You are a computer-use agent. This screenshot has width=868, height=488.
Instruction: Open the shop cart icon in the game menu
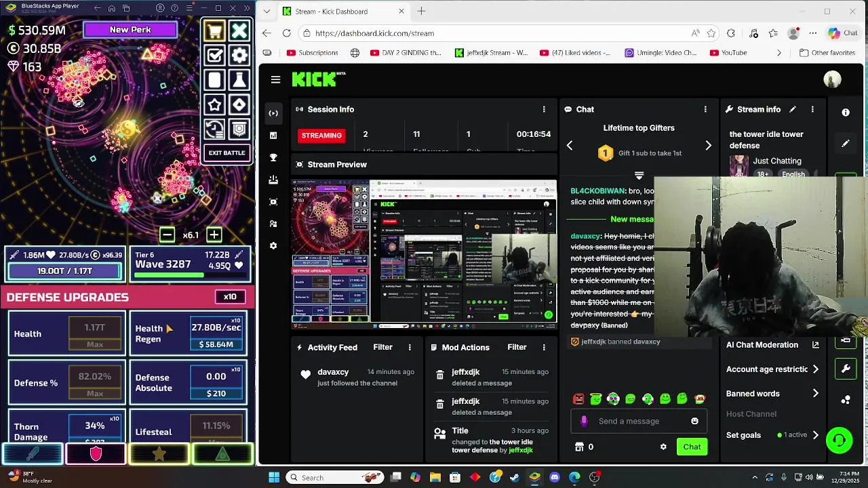coord(215,31)
